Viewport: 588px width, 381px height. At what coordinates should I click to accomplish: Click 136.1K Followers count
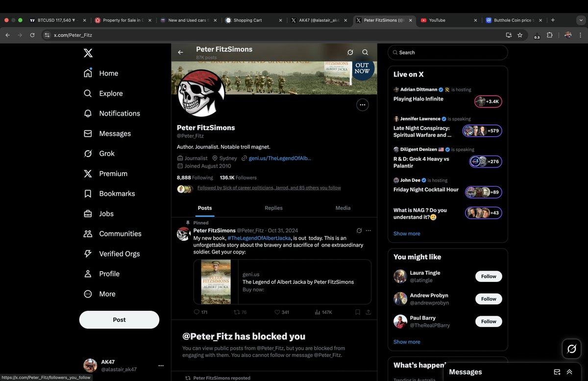click(238, 178)
